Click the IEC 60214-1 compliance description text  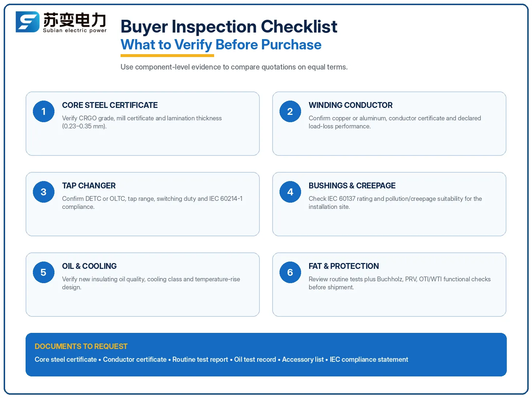point(152,203)
